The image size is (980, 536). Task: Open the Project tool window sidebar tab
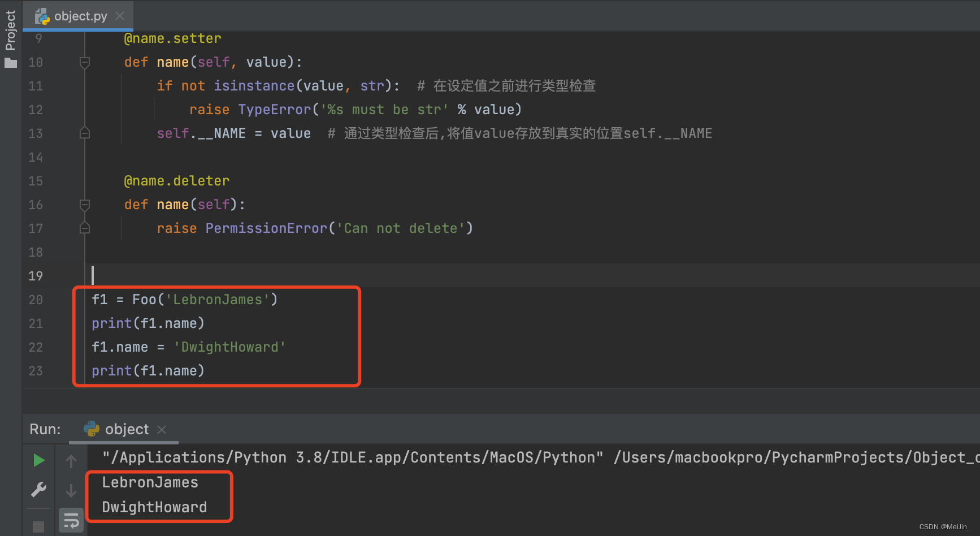[x=10, y=31]
